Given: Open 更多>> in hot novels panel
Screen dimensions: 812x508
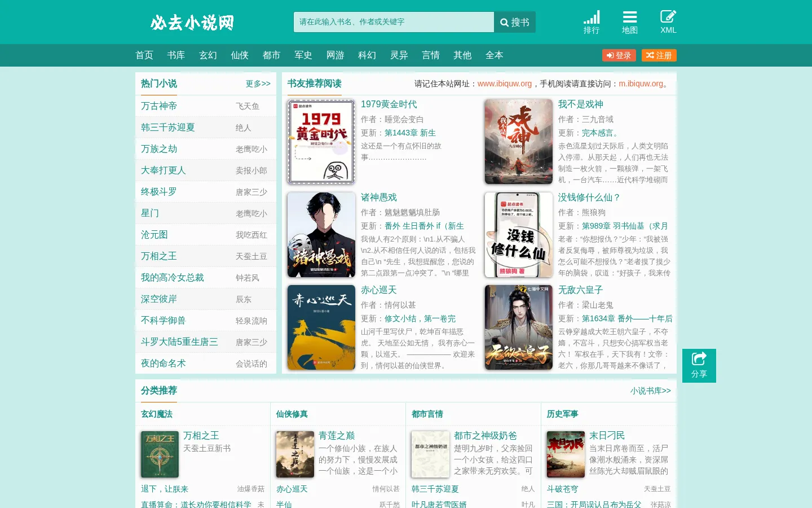Looking at the screenshot, I should tap(258, 84).
